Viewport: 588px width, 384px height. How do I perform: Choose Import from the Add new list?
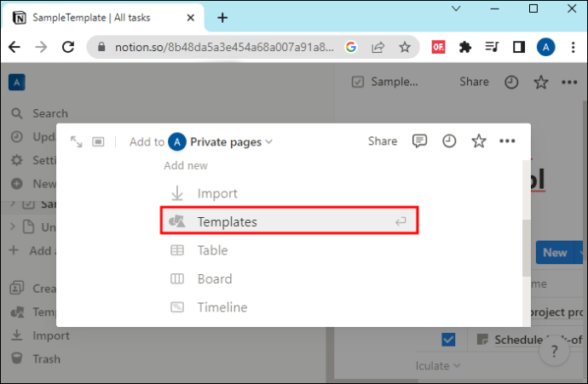coord(289,193)
